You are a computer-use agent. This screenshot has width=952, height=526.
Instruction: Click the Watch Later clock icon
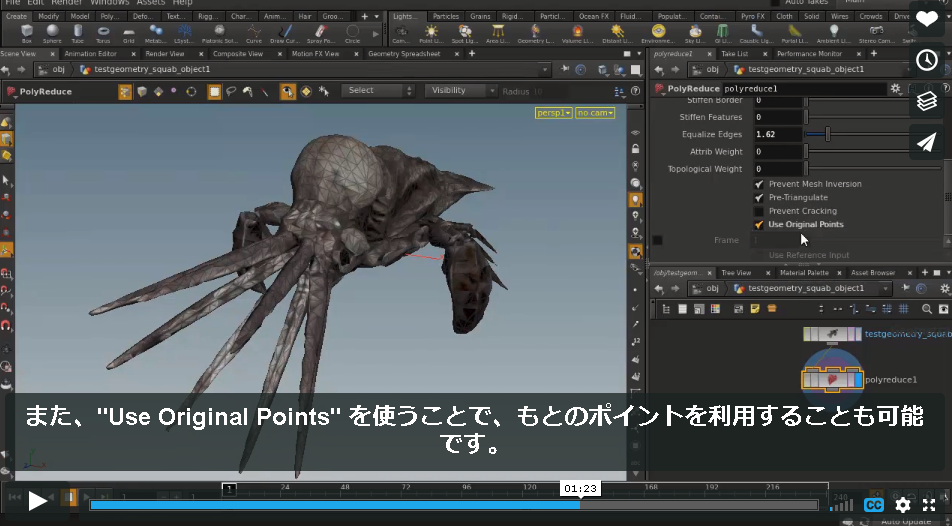(926, 60)
